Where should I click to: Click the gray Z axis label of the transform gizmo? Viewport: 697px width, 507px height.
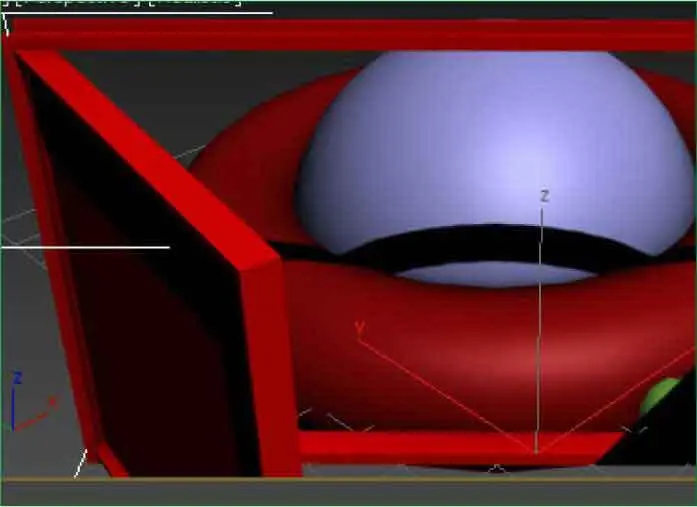[545, 196]
